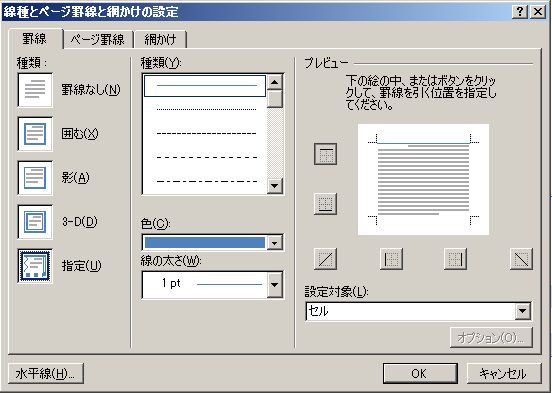The height and width of the screenshot is (393, 552).
Task: Choose the 囲む box border setting icon
Action: (35, 134)
